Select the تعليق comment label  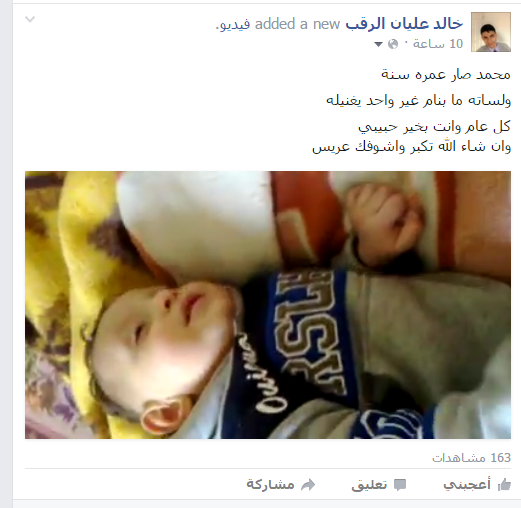[x=369, y=485]
